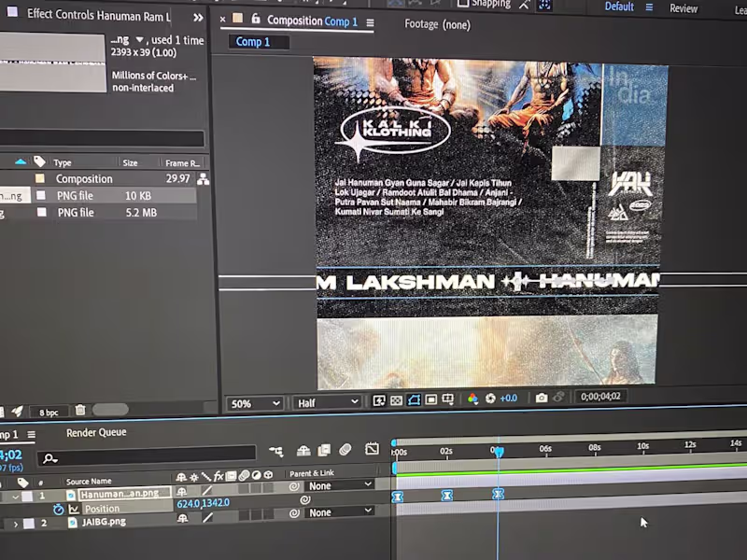
Task: Click the snapshot camera icon
Action: (542, 398)
